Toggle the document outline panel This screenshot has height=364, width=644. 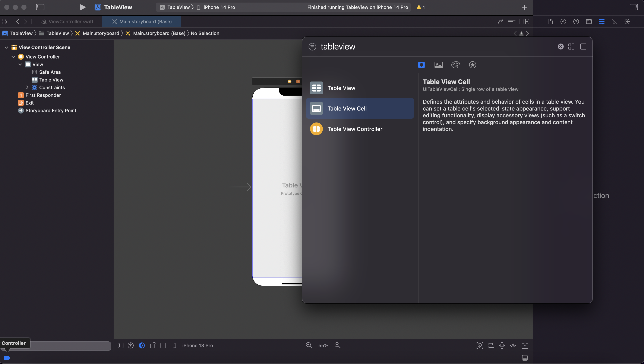click(x=121, y=345)
